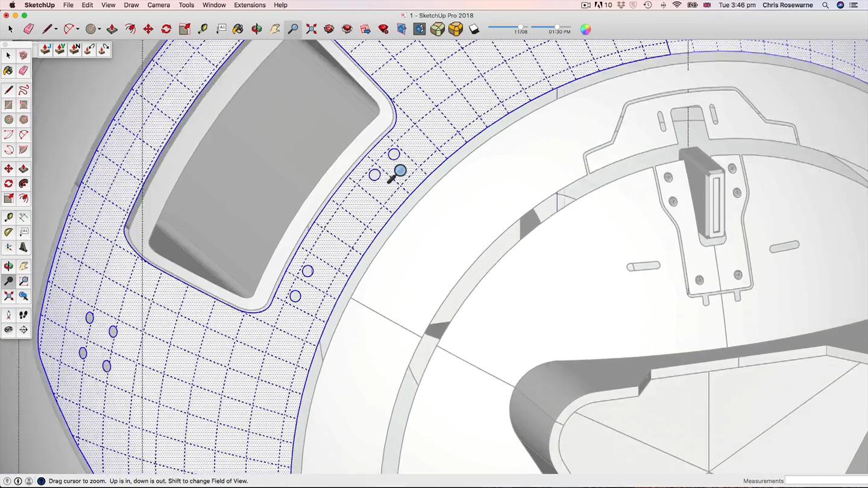
Task: Activate the Follow Me tool
Action: coord(24,184)
